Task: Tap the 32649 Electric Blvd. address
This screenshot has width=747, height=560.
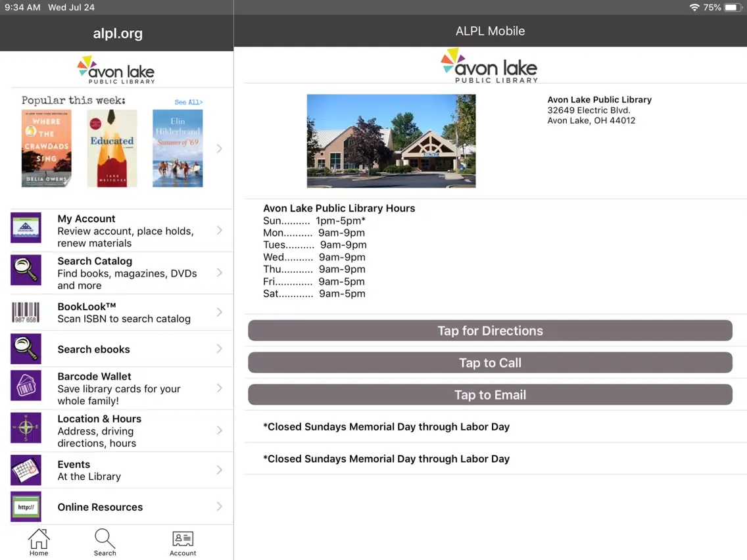Action: (589, 110)
